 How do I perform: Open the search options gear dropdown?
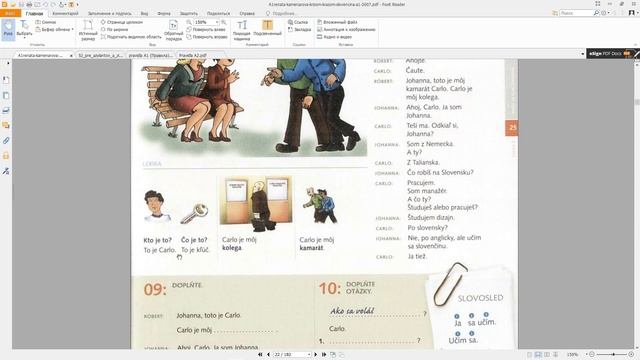point(605,13)
